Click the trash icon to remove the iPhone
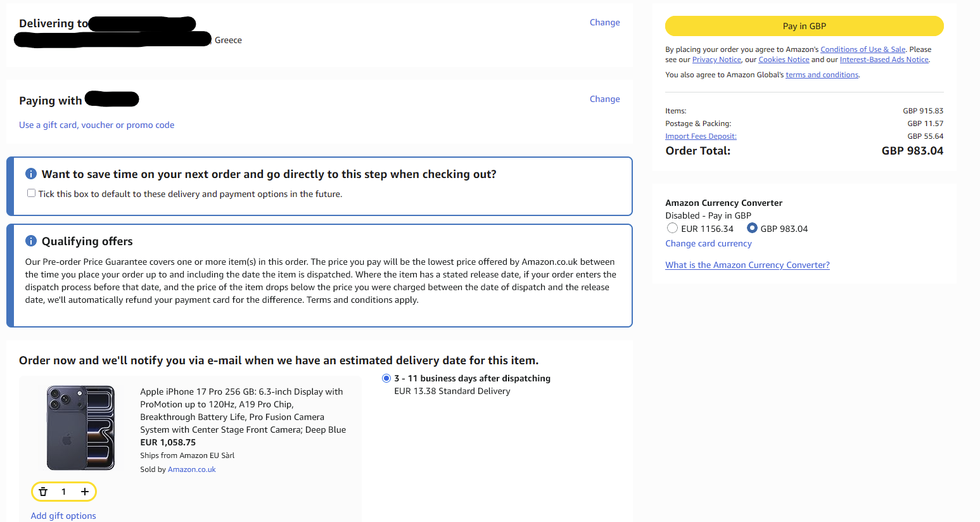The image size is (980, 522). tap(43, 492)
